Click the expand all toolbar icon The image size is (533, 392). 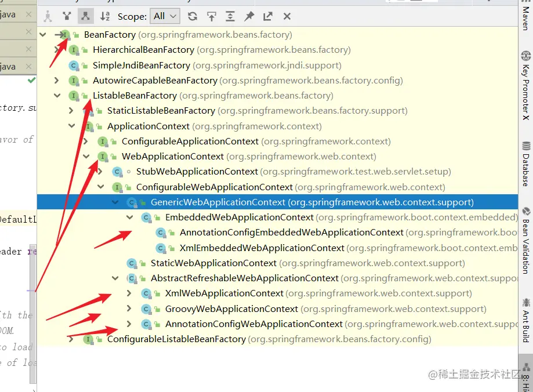(230, 16)
